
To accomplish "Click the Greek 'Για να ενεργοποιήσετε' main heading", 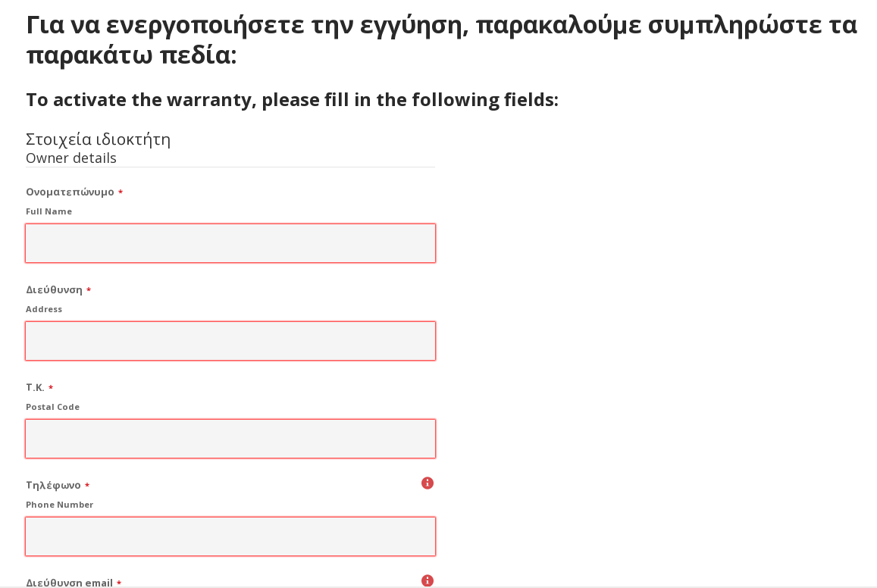I will [x=441, y=40].
